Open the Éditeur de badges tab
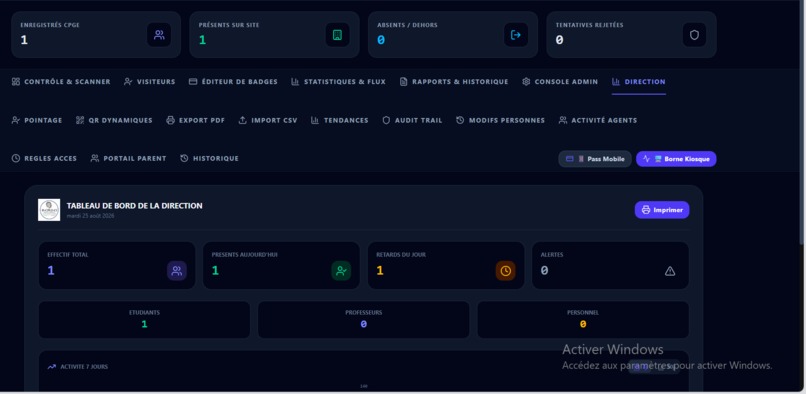Viewport: 806px width, 394px height. tap(233, 82)
